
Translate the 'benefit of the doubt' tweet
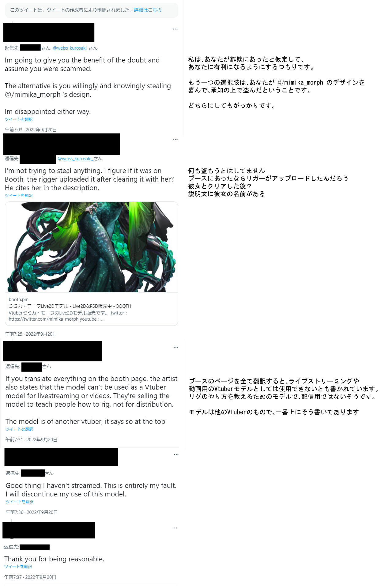click(19, 119)
